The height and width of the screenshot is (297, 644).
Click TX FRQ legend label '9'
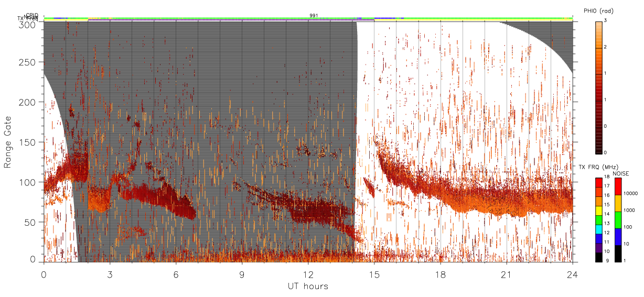608,260
